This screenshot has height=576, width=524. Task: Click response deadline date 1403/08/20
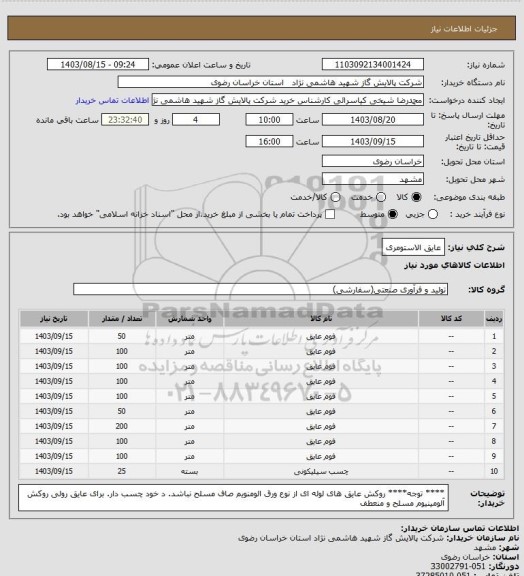pos(373,120)
